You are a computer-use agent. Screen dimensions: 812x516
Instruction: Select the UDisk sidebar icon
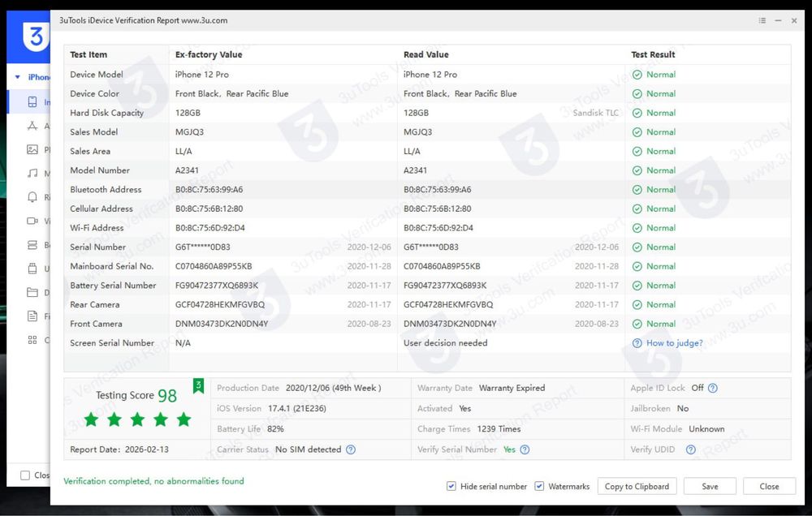click(32, 268)
